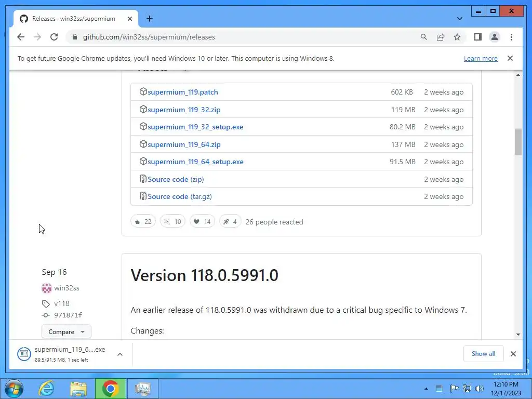Open the zoom magnifier icon in address bar

[x=424, y=37]
